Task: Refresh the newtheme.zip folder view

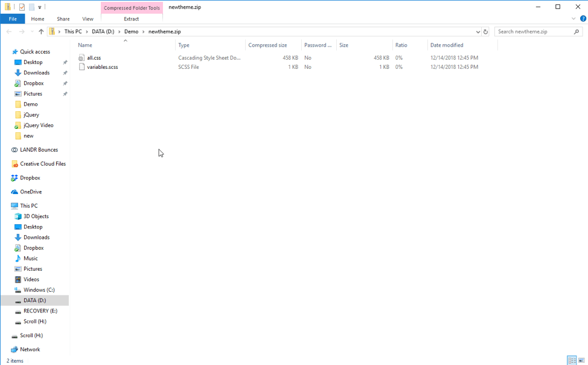Action: [x=485, y=31]
